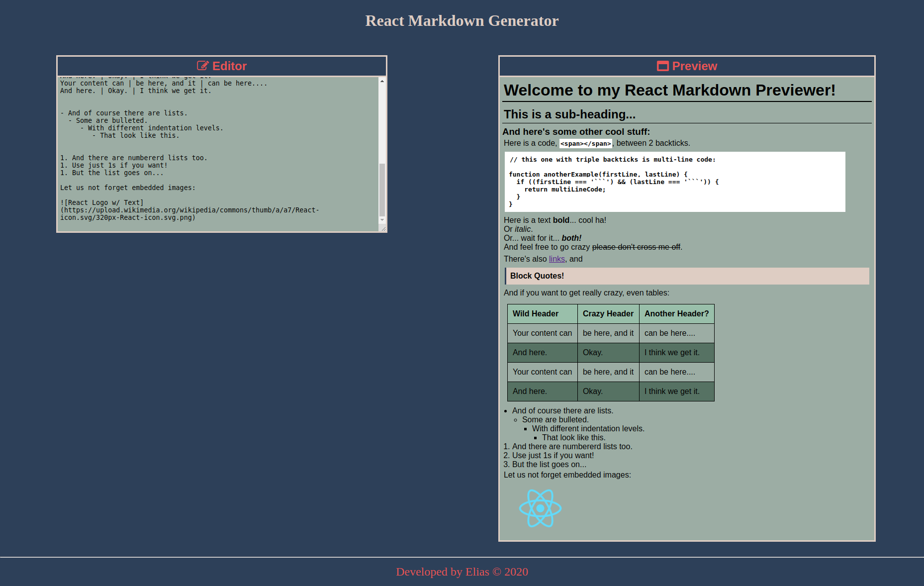Click 'But the list goes on...' preview item
The width and height of the screenshot is (924, 586).
pos(549,465)
